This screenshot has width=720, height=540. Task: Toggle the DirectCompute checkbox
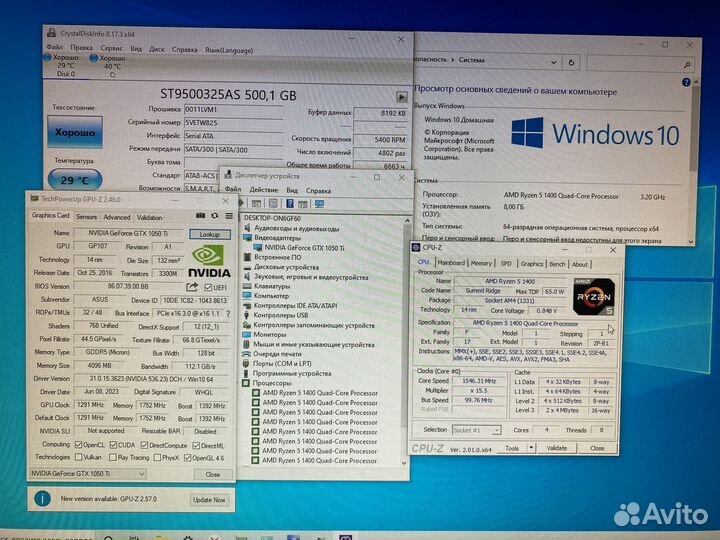[144, 445]
